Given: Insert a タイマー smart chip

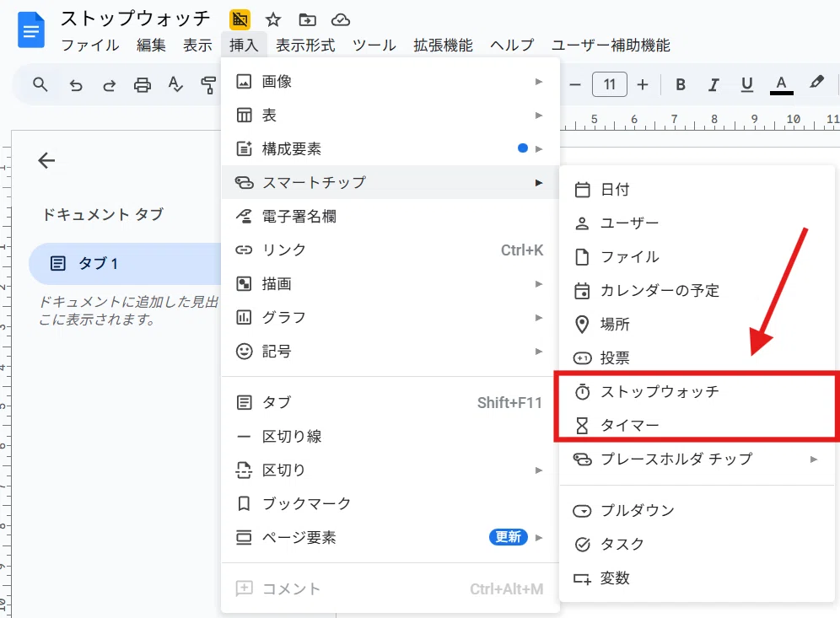Looking at the screenshot, I should pos(697,425).
